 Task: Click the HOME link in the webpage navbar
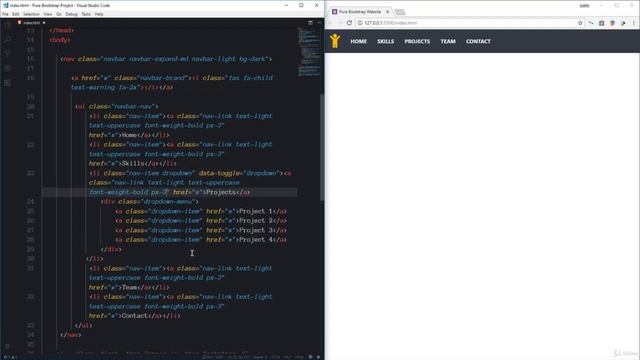(x=358, y=41)
